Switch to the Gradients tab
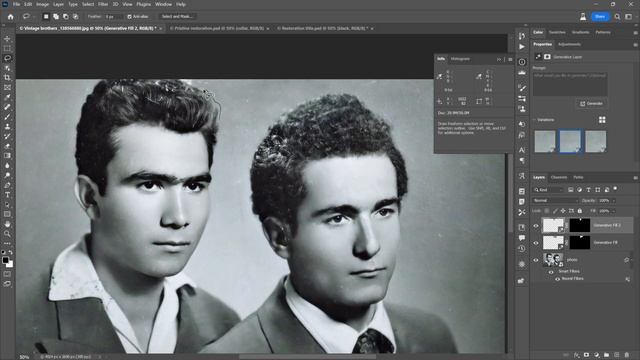The image size is (640, 360). 580,32
